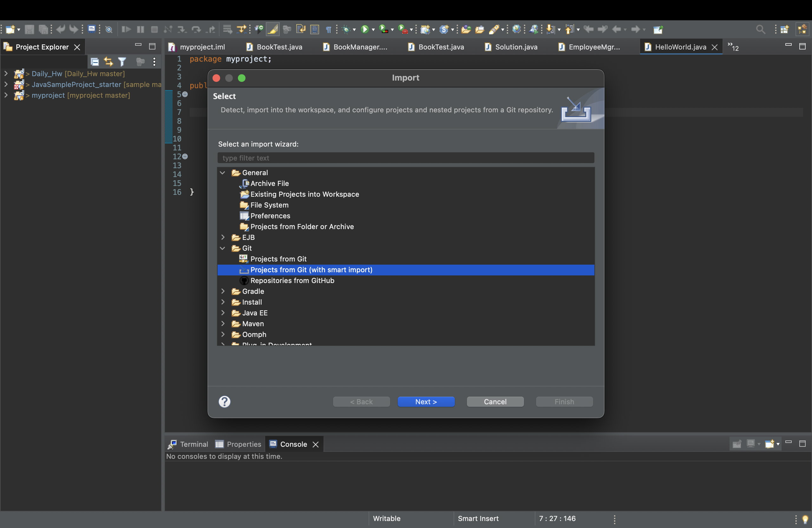
Task: Click the Run External Tools icon
Action: point(403,30)
